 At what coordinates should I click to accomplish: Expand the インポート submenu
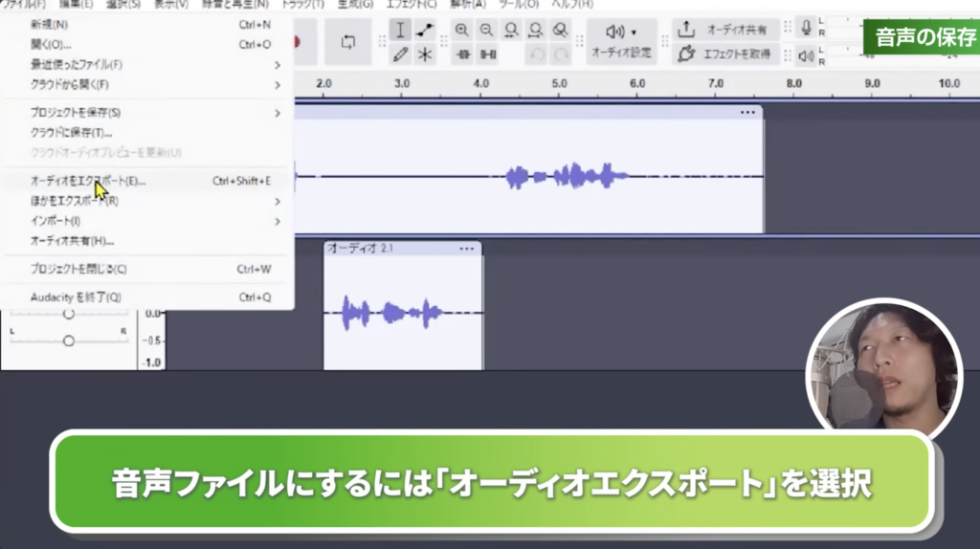pos(153,221)
